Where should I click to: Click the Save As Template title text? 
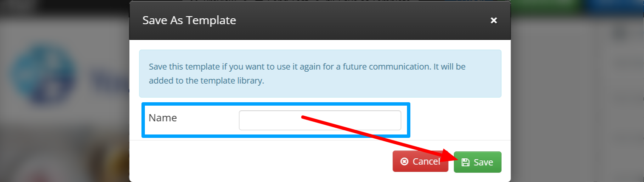coord(189,20)
